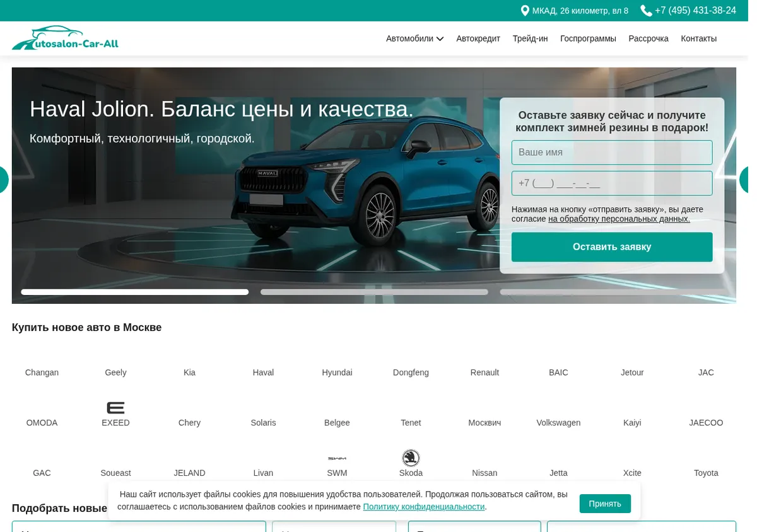Open the Трейд-ин menu item
The width and height of the screenshot is (757, 532).
[x=530, y=38]
